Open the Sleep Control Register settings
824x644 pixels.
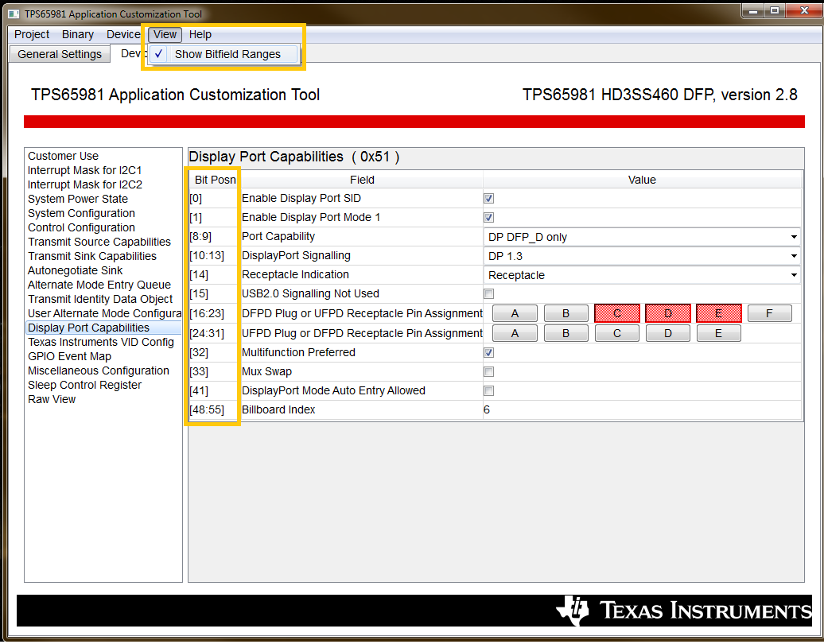coord(84,385)
